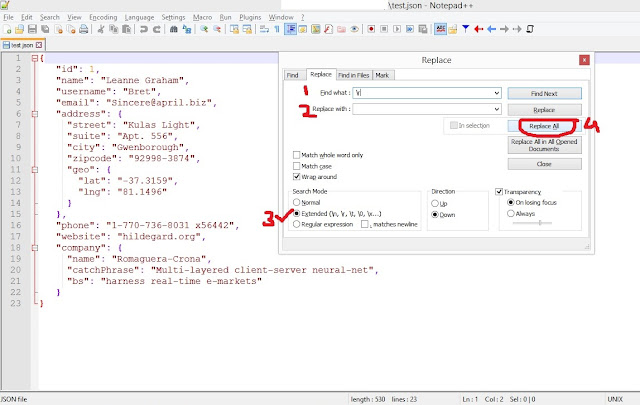The width and height of the screenshot is (640, 405).
Task: Click the Save recorded macro icon
Action: point(423,29)
